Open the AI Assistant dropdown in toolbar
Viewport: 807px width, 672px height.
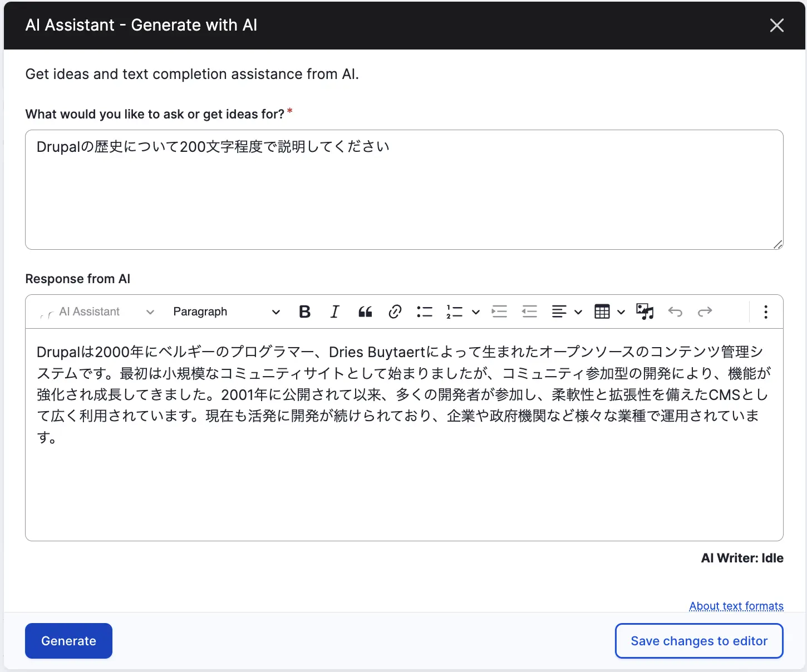point(97,312)
